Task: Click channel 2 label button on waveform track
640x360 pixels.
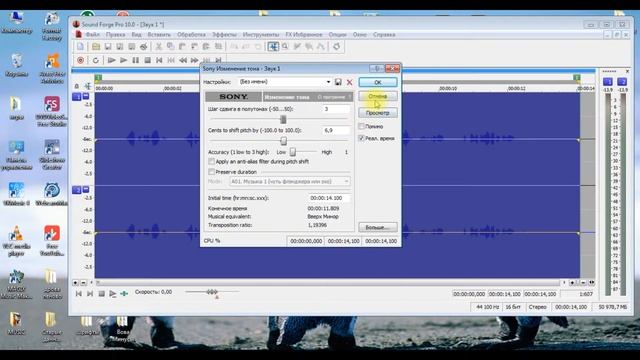Action: coord(77,190)
